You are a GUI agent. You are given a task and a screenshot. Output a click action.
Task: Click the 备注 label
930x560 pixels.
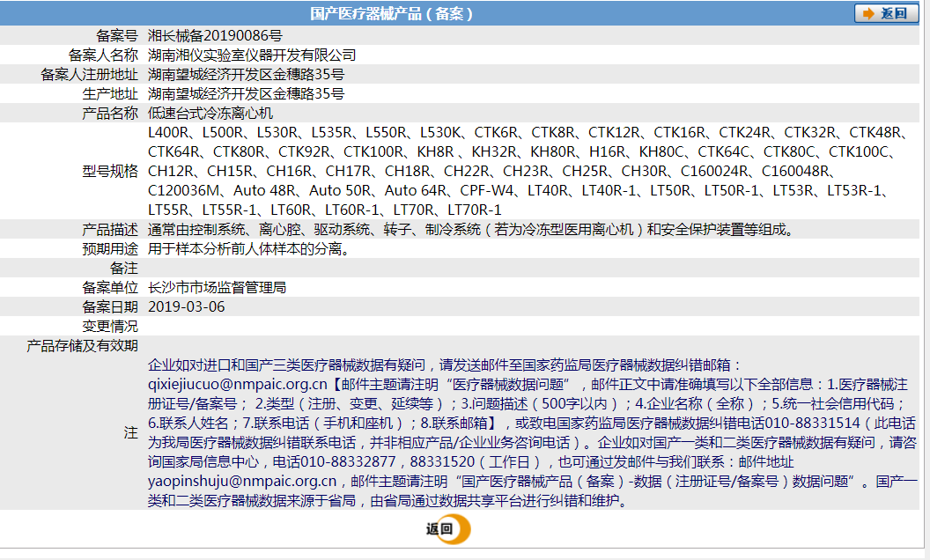124,269
